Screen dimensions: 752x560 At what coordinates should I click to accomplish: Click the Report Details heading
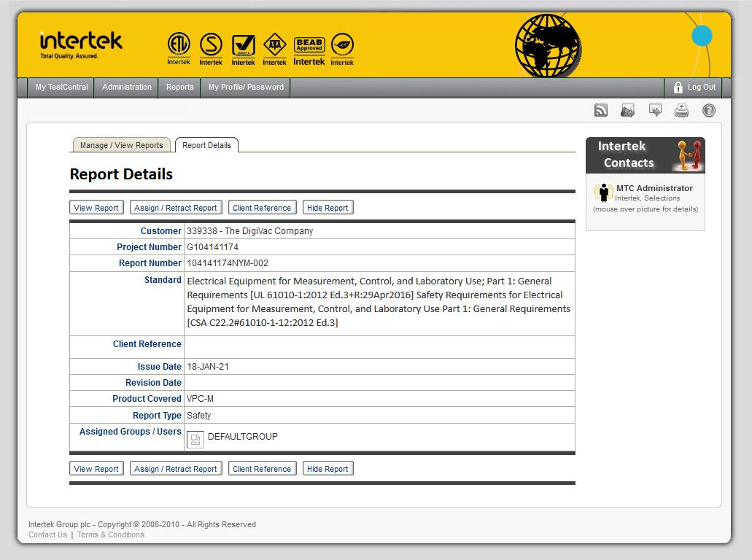[x=121, y=174]
